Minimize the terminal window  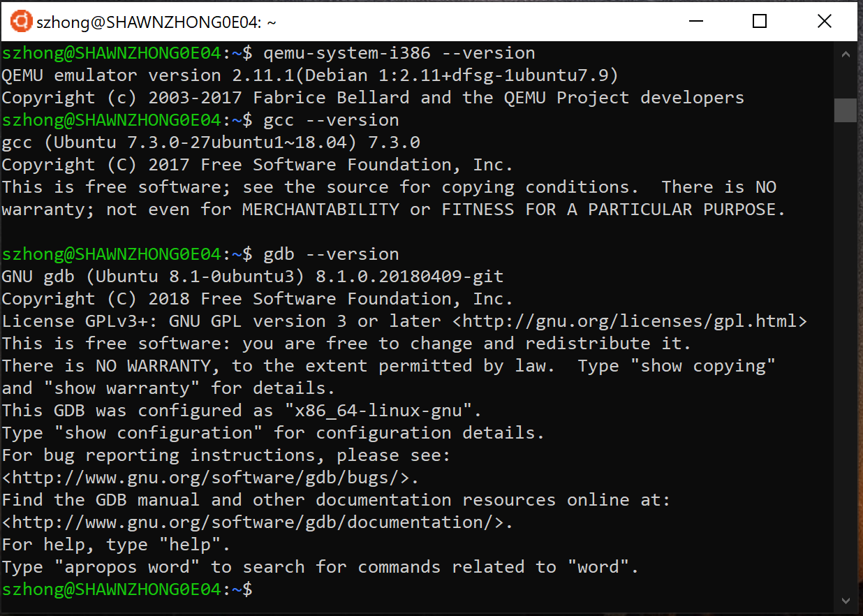695,22
